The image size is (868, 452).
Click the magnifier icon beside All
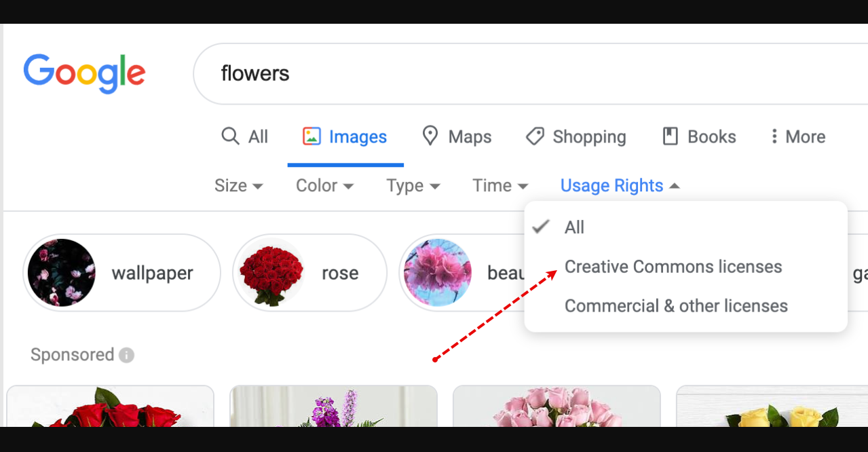tap(231, 136)
